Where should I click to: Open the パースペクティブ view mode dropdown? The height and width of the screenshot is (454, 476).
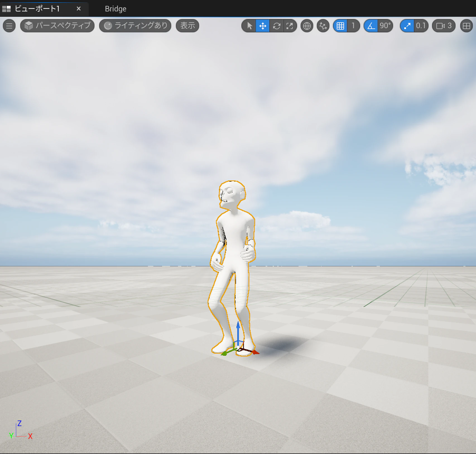(x=57, y=26)
